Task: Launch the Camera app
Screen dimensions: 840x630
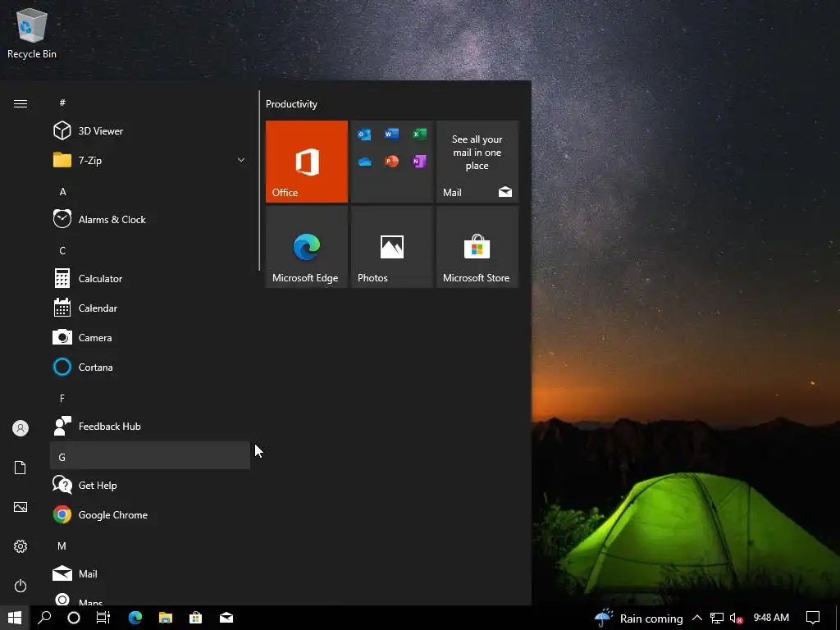Action: point(150,337)
